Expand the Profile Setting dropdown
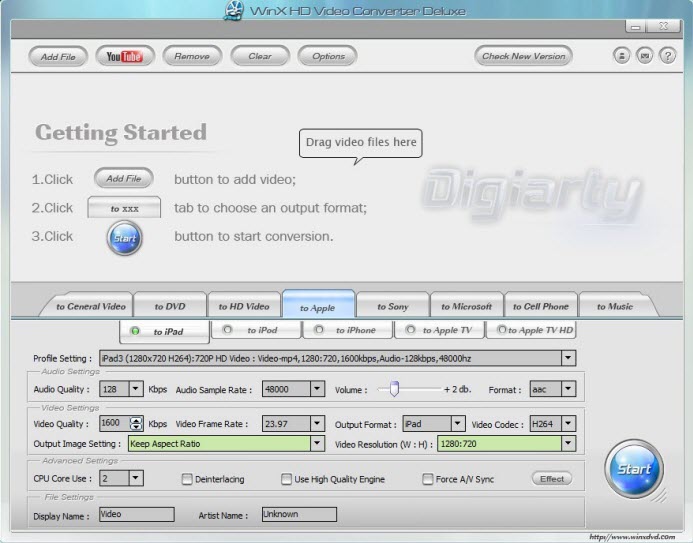Image resolution: width=693 pixels, height=543 pixels. pyautogui.click(x=568, y=358)
